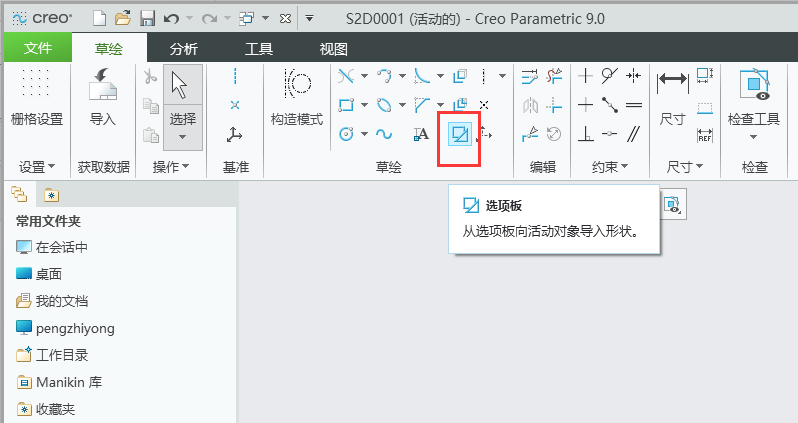Pick the Spline curve tool
The height and width of the screenshot is (423, 798).
384,134
